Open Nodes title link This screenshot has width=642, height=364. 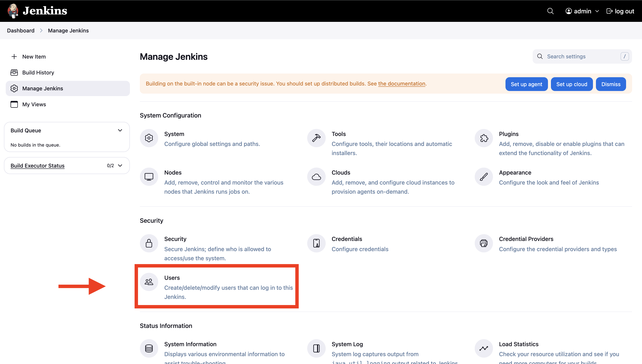(x=173, y=172)
